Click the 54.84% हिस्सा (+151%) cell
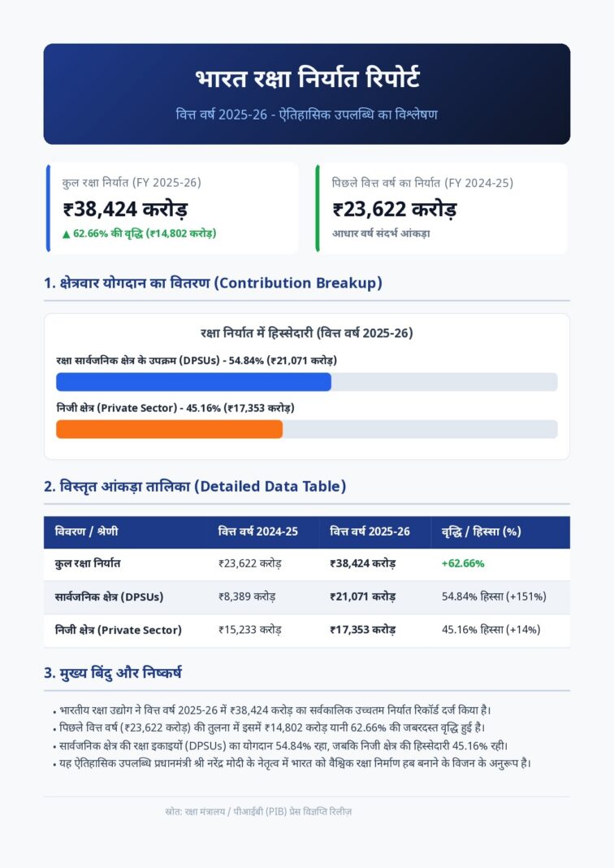Screen dimensions: 614x868 494,597
